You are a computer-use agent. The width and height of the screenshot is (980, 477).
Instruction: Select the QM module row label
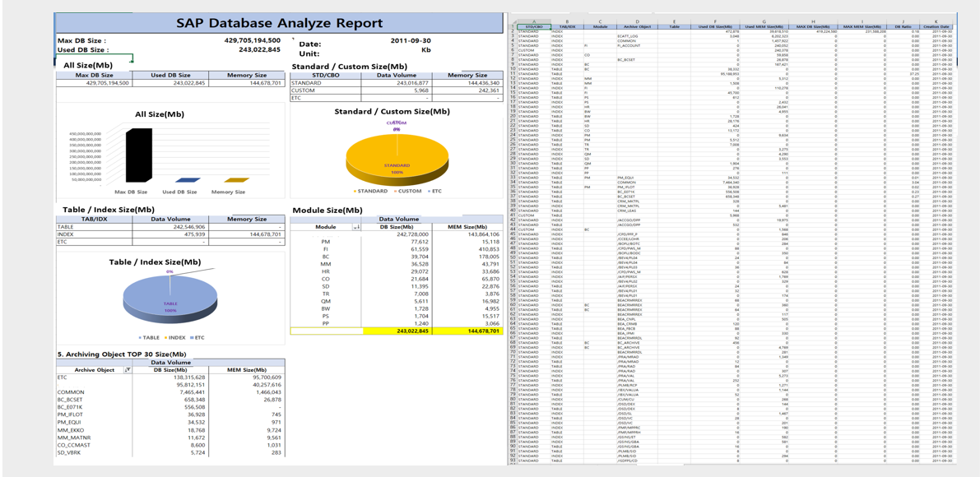click(x=325, y=300)
